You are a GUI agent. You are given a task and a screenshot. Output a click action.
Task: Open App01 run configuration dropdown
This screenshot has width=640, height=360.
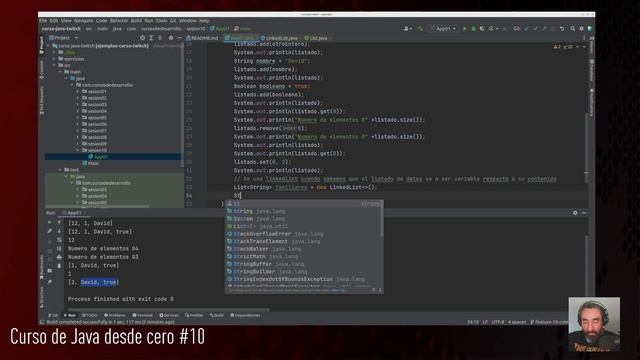click(444, 29)
